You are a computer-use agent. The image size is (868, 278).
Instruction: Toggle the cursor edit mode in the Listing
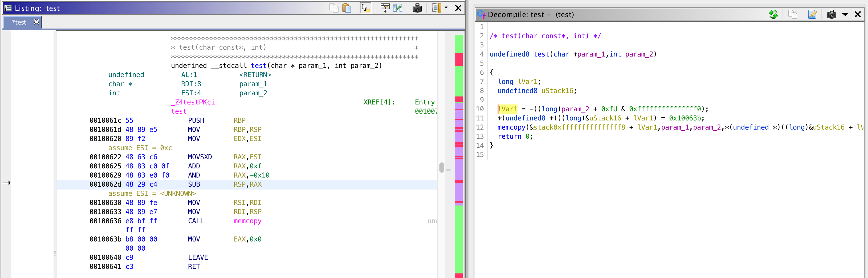tap(366, 8)
